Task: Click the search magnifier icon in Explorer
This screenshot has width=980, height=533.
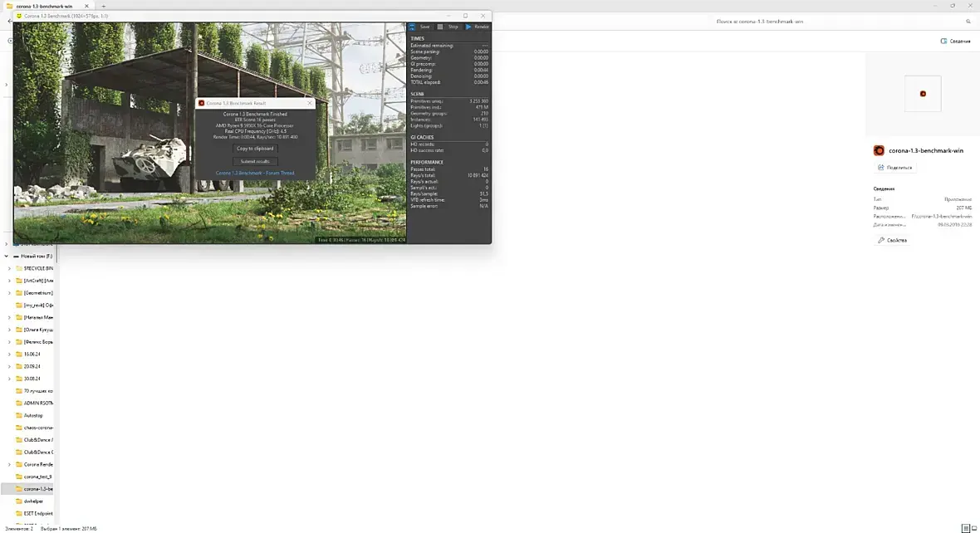Action: pyautogui.click(x=968, y=22)
